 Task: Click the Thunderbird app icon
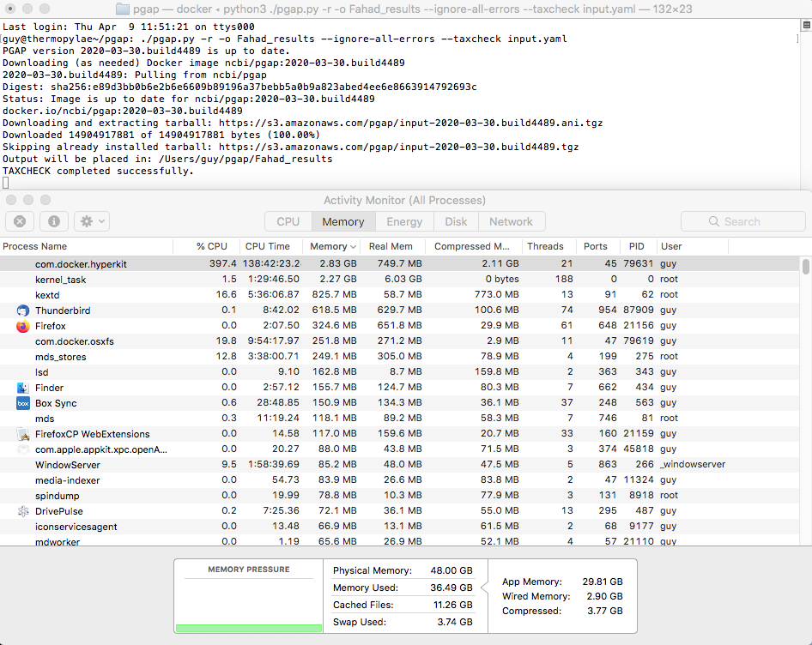[23, 310]
